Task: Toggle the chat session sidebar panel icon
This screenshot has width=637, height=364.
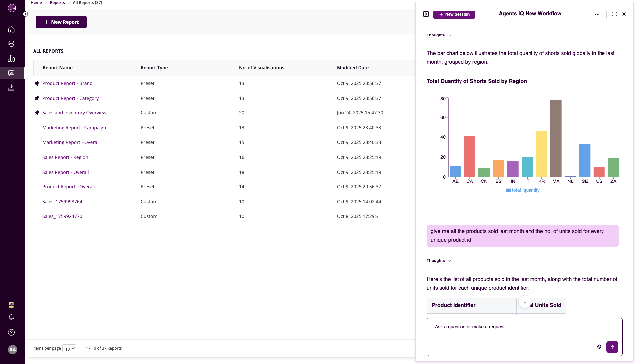Action: pyautogui.click(x=426, y=14)
